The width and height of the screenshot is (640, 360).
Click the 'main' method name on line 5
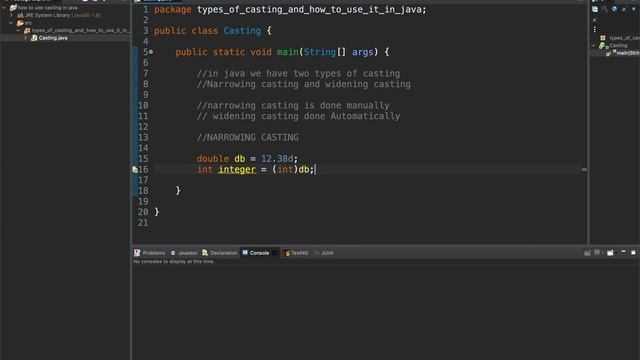click(x=287, y=52)
